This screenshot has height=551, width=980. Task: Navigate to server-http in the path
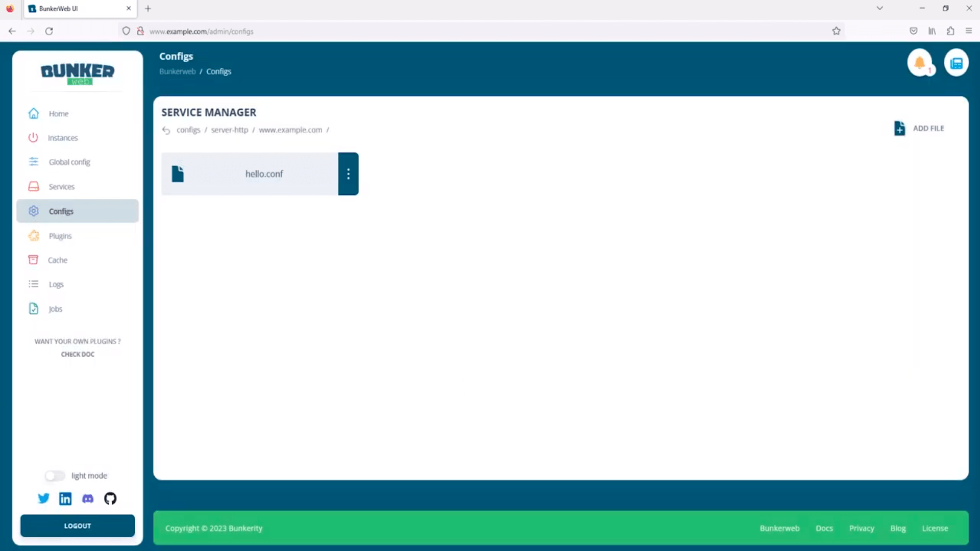tap(230, 130)
